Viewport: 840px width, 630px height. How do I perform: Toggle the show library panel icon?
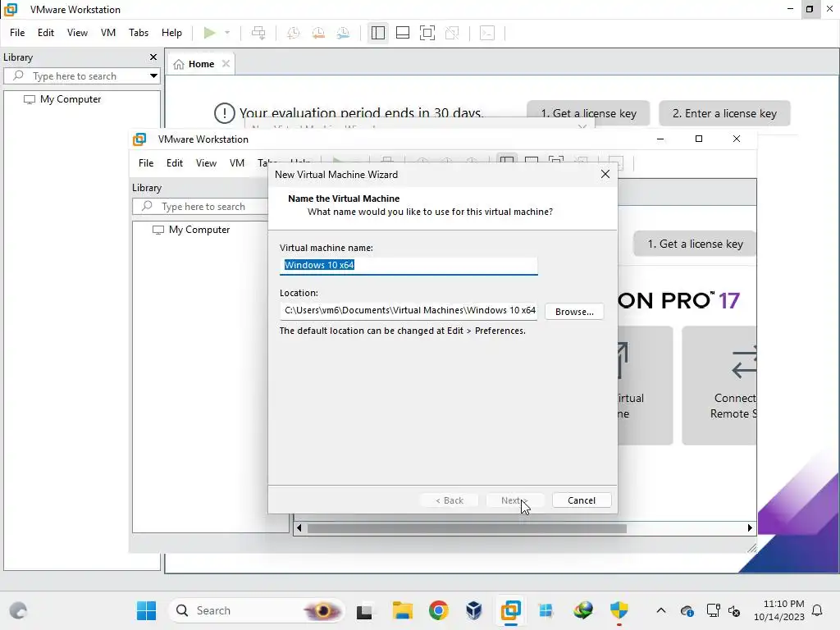tap(377, 33)
